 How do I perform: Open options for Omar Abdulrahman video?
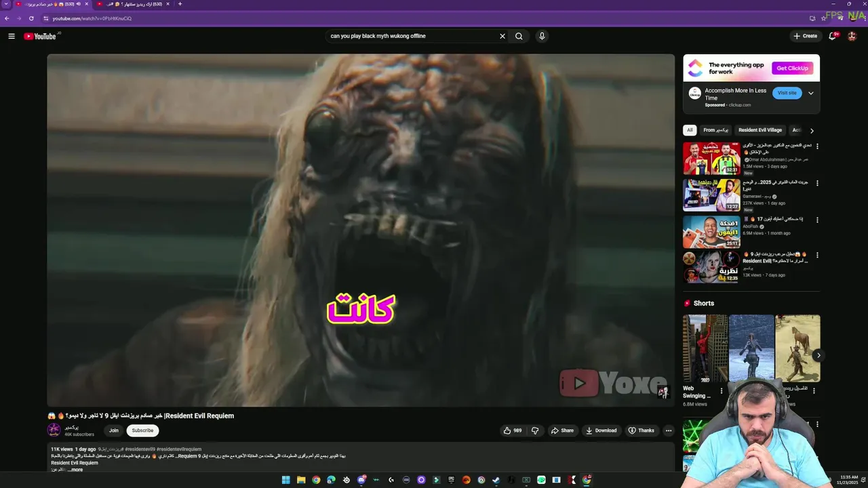pyautogui.click(x=817, y=146)
